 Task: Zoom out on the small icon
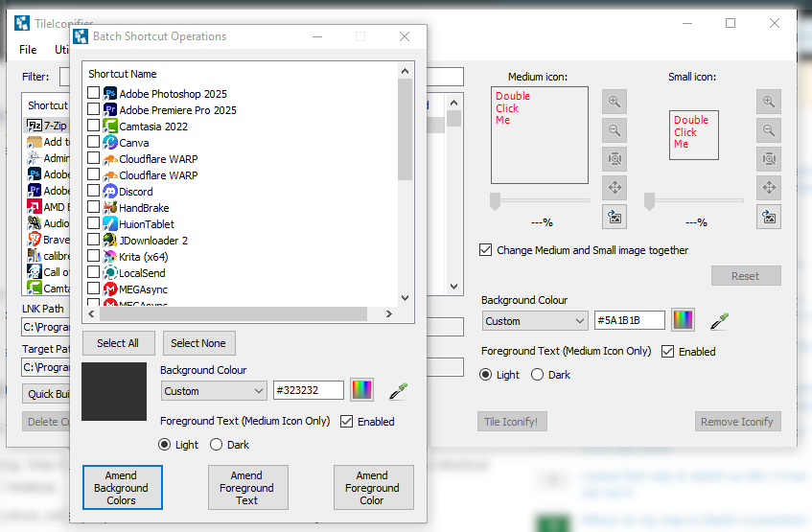(x=768, y=130)
